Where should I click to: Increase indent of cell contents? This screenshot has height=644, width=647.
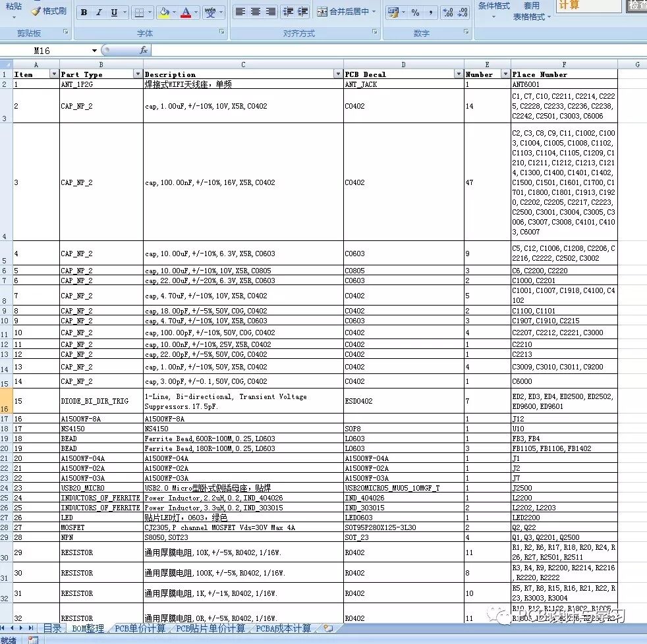pyautogui.click(x=302, y=12)
